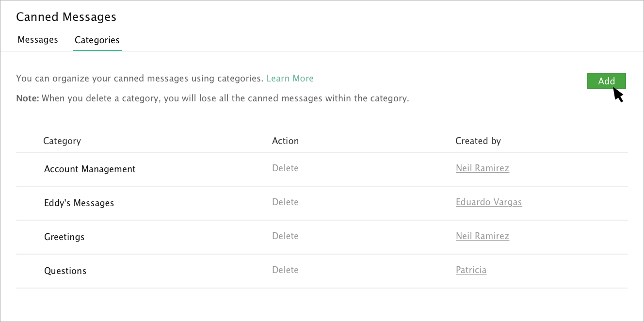
Task: Select the Greetings category name
Action: tap(64, 237)
